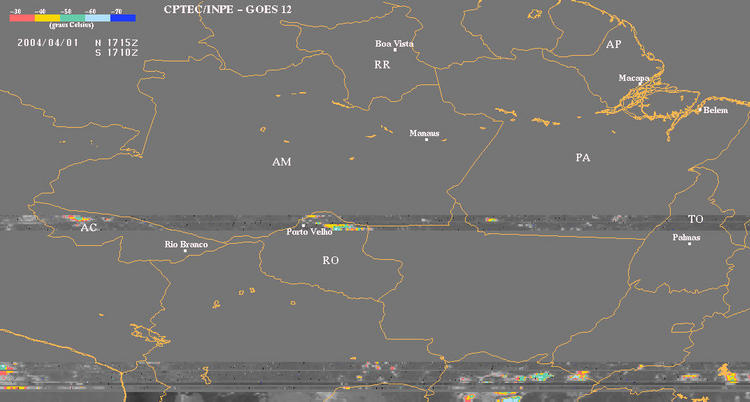Click the 'Palmas' city label
The width and height of the screenshot is (750, 402).
[686, 237]
